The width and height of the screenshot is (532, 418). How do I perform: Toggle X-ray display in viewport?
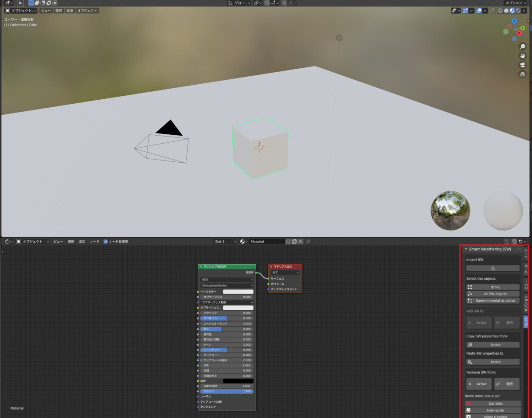(493, 11)
